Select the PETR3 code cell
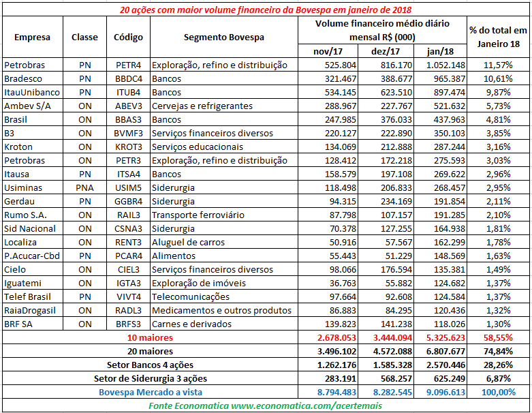Screen dimensions: 532x413 (128, 160)
